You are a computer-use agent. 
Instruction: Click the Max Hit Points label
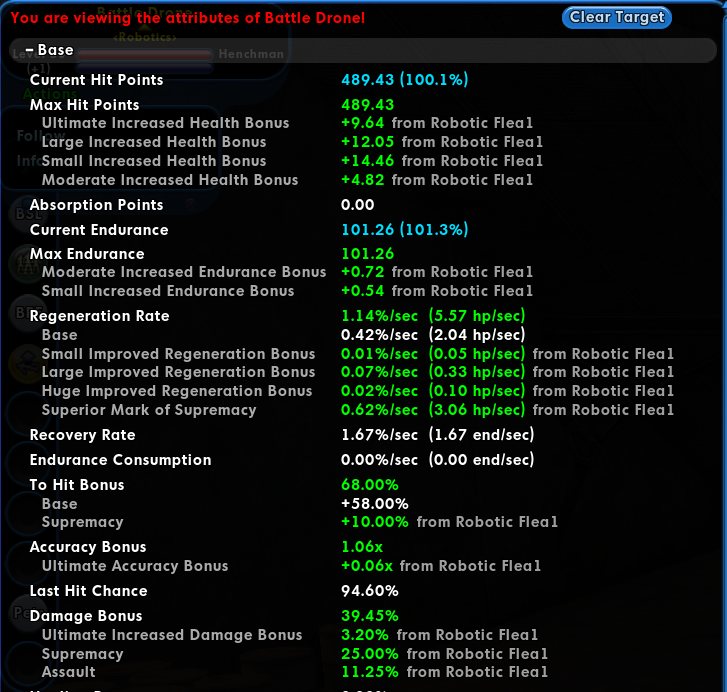(x=84, y=105)
